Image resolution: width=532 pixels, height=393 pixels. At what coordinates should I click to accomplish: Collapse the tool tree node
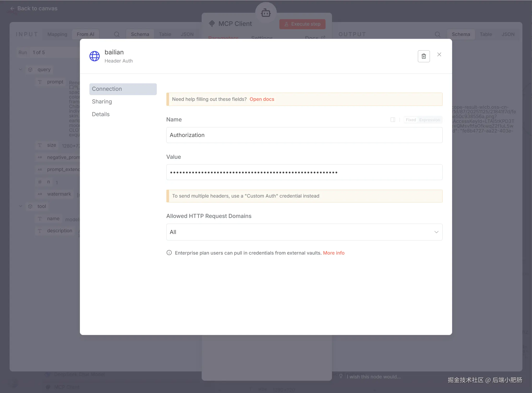(x=21, y=206)
